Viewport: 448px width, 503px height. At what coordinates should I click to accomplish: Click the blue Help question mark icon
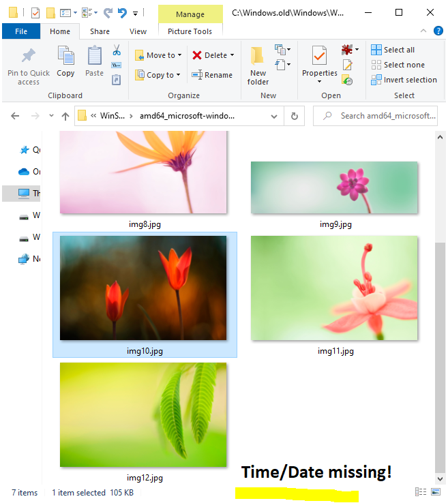point(438,31)
